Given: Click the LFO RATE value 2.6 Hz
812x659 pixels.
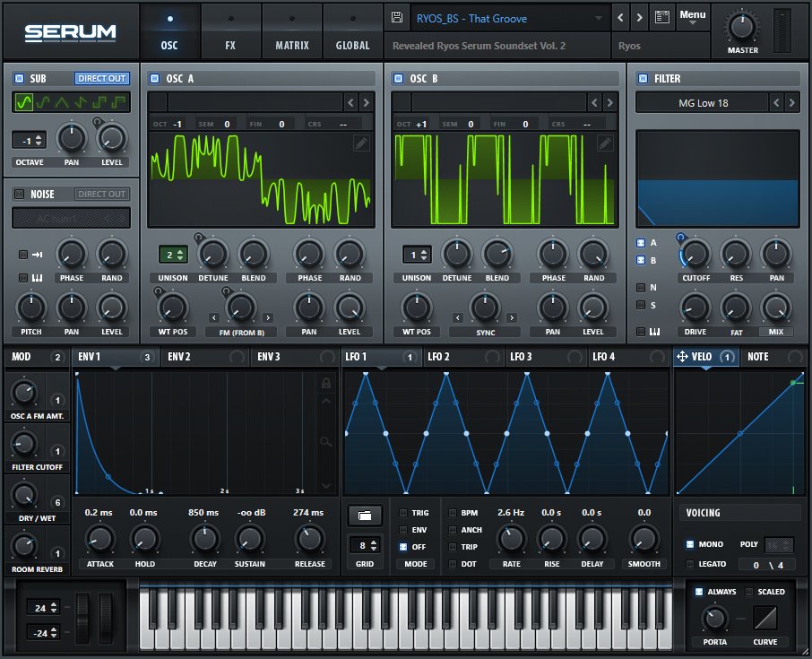Looking at the screenshot, I should point(511,512).
